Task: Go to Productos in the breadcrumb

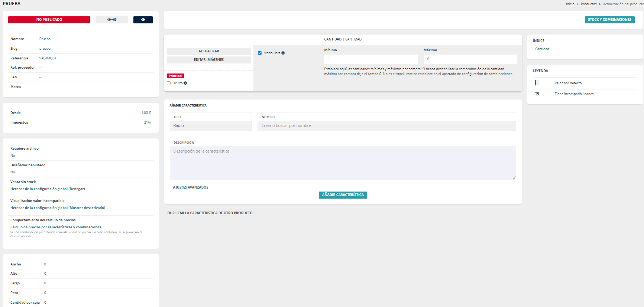Action: pos(589,4)
